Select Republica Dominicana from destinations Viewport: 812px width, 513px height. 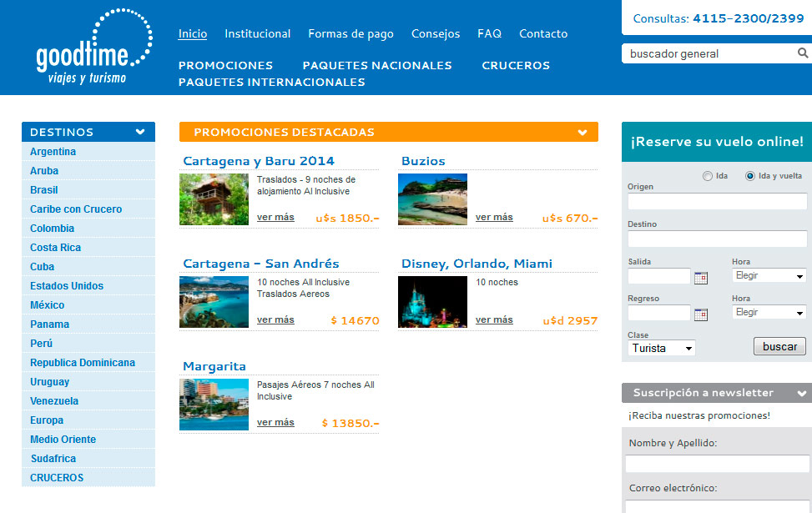[x=83, y=363]
